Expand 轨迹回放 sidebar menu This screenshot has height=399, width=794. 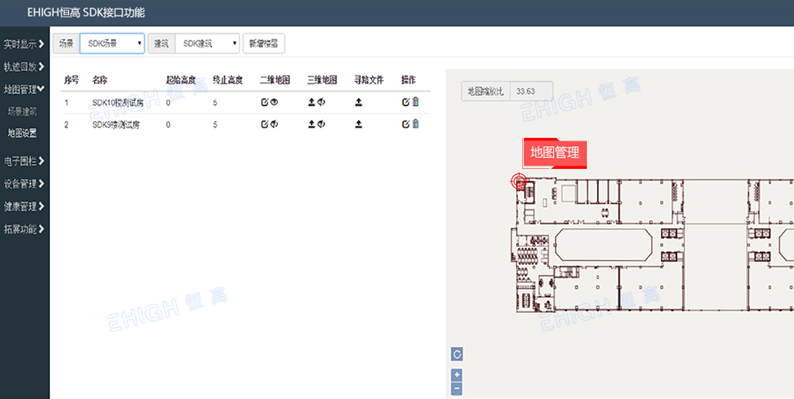coord(24,67)
